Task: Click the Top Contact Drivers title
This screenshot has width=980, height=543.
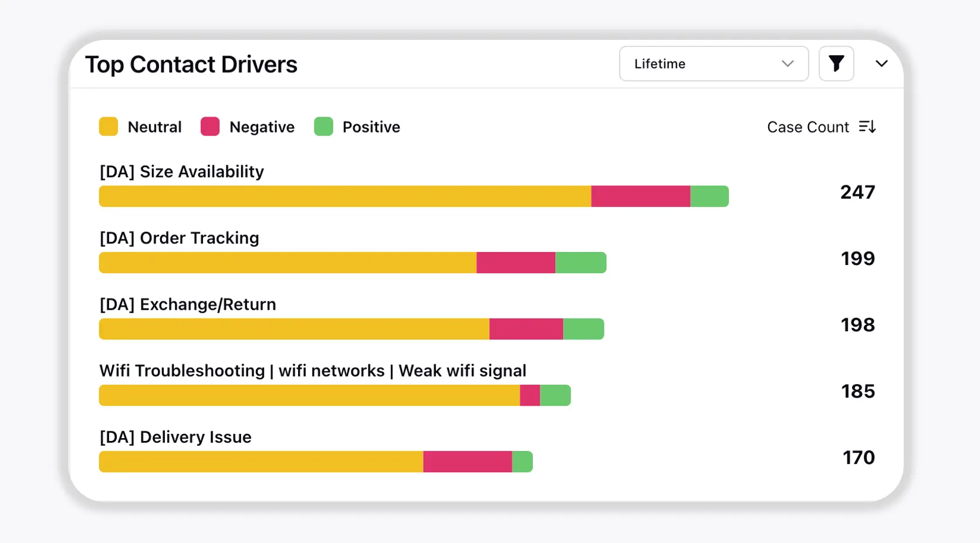Action: (x=192, y=64)
